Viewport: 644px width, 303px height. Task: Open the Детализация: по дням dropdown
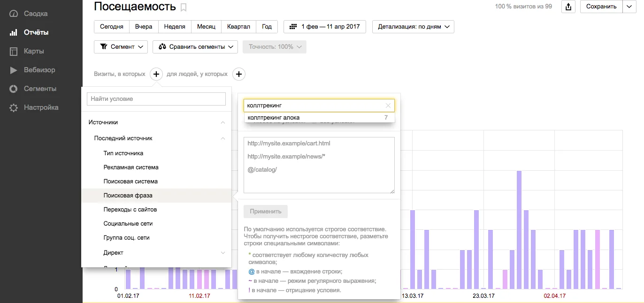413,27
